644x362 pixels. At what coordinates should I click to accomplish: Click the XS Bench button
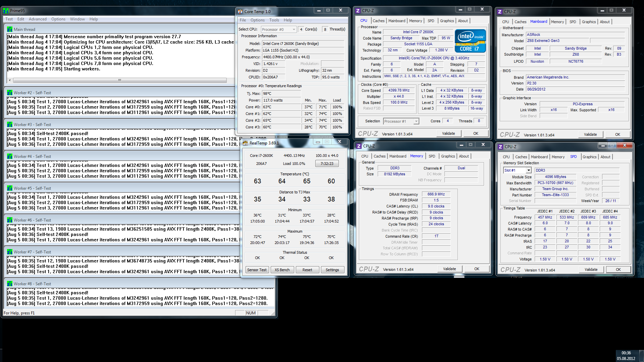click(282, 270)
